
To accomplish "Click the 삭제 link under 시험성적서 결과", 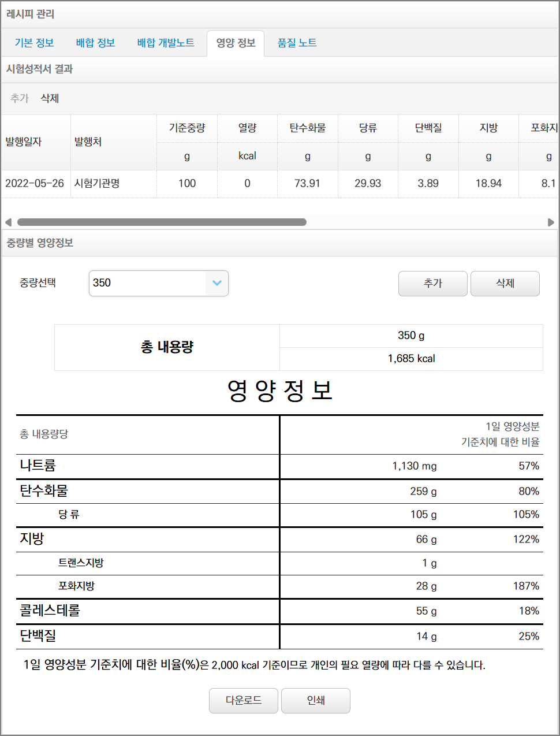I will click(x=50, y=98).
